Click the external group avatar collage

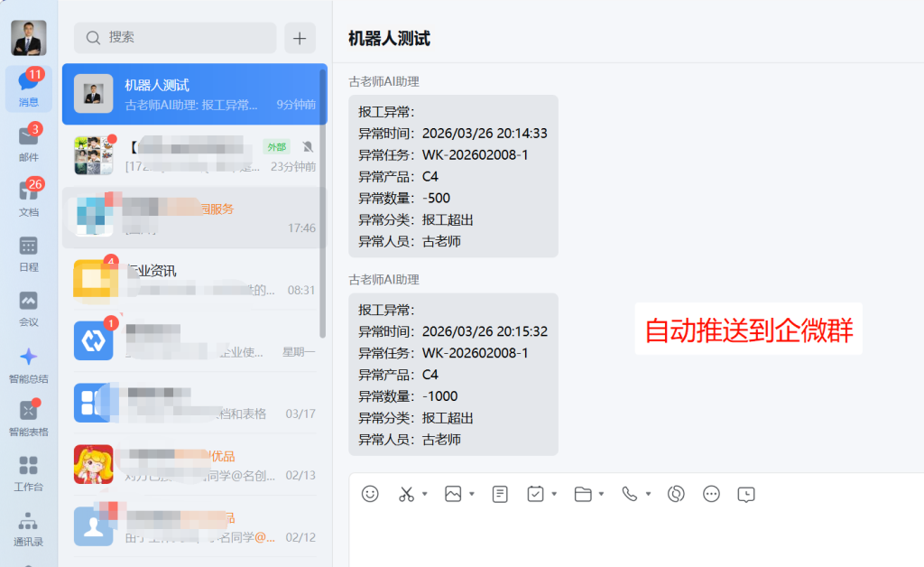click(93, 155)
